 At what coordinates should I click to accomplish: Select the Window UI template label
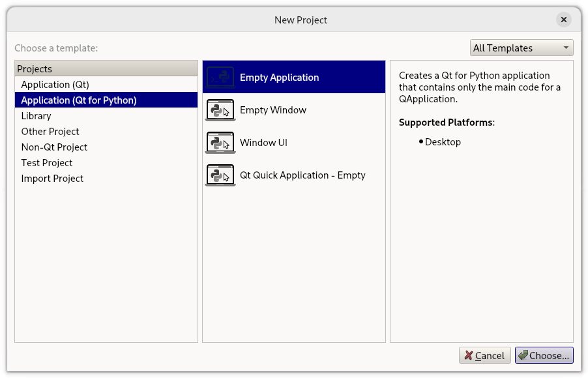click(x=263, y=143)
